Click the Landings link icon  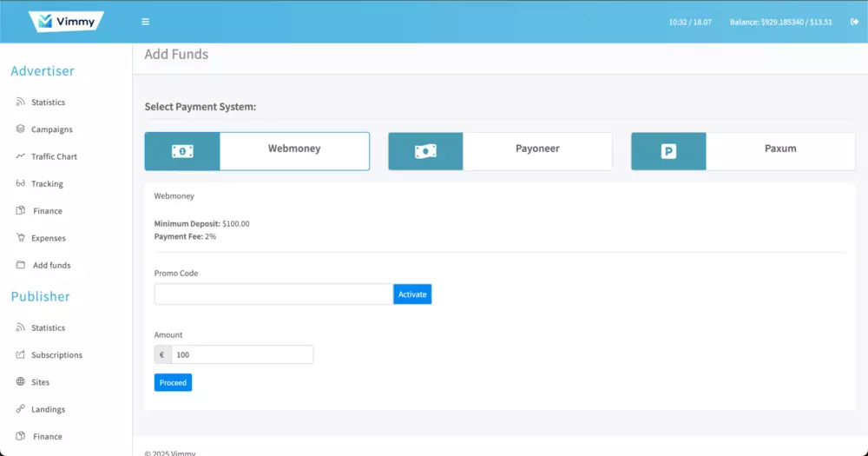(x=21, y=409)
